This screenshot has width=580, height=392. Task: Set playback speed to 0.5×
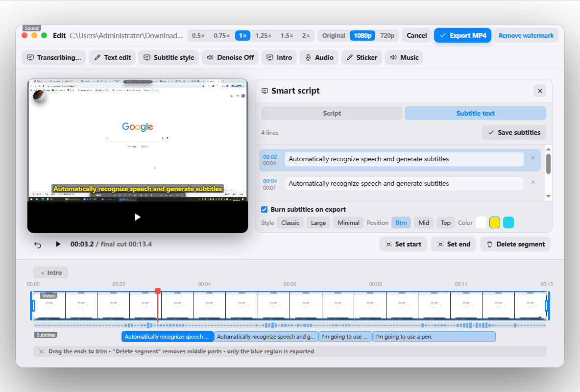[x=198, y=36]
